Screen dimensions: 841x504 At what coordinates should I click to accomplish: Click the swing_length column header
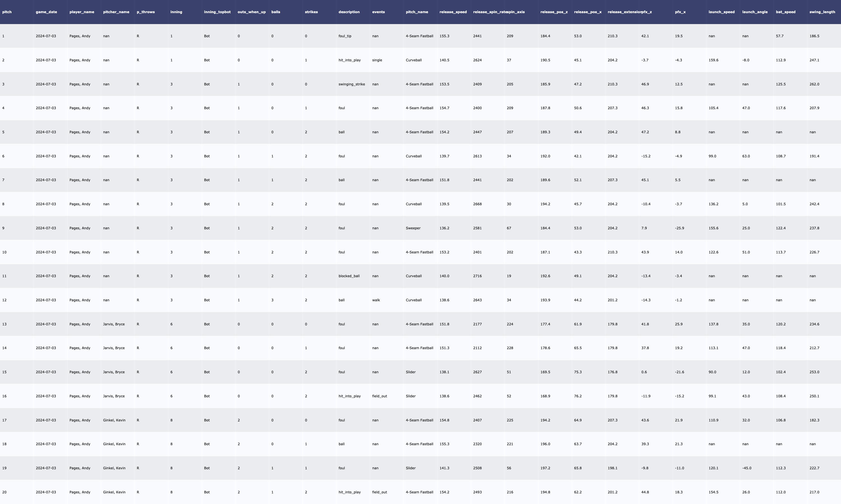click(822, 12)
